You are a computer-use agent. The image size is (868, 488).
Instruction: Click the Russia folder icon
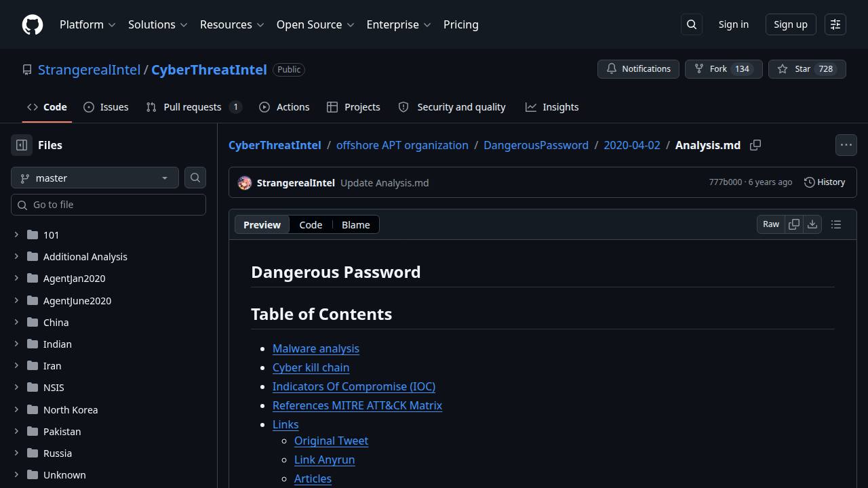coord(33,453)
